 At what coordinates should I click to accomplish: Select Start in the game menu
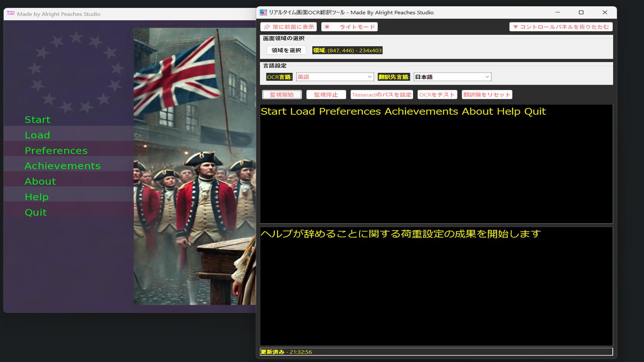click(x=37, y=119)
